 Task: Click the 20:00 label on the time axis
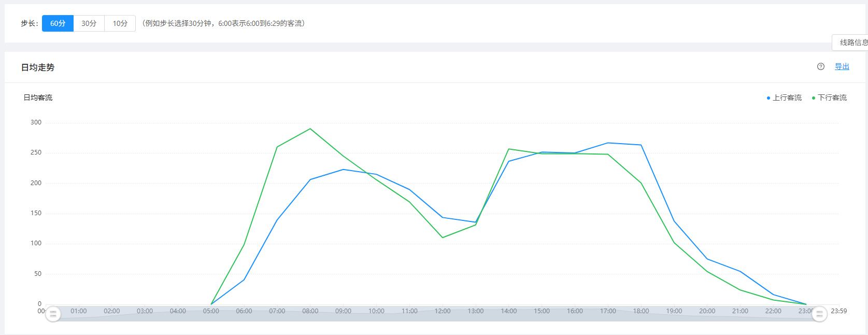[707, 311]
